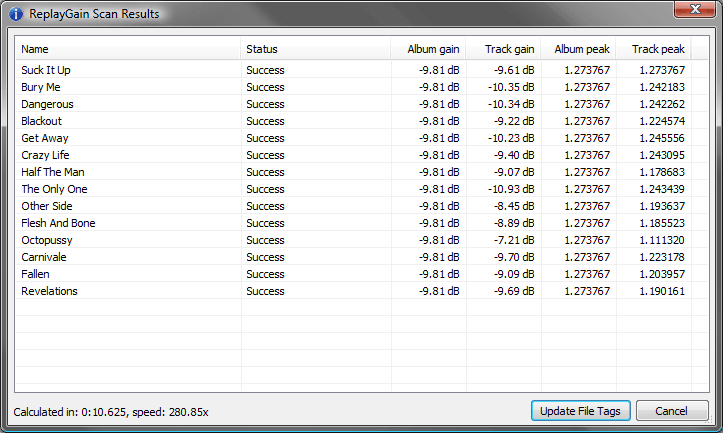Viewport: 723px width, 433px height.
Task: Sort list by Name column header
Action: pyautogui.click(x=128, y=49)
